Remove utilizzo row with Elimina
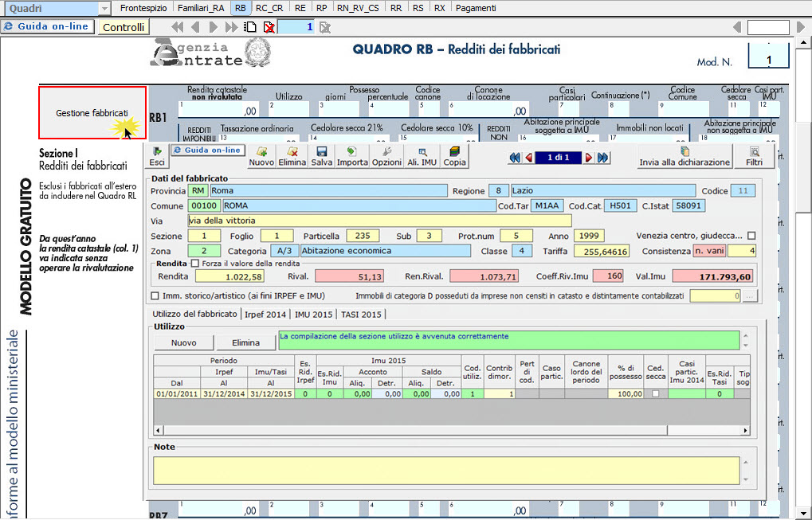This screenshot has width=812, height=520. [x=245, y=342]
